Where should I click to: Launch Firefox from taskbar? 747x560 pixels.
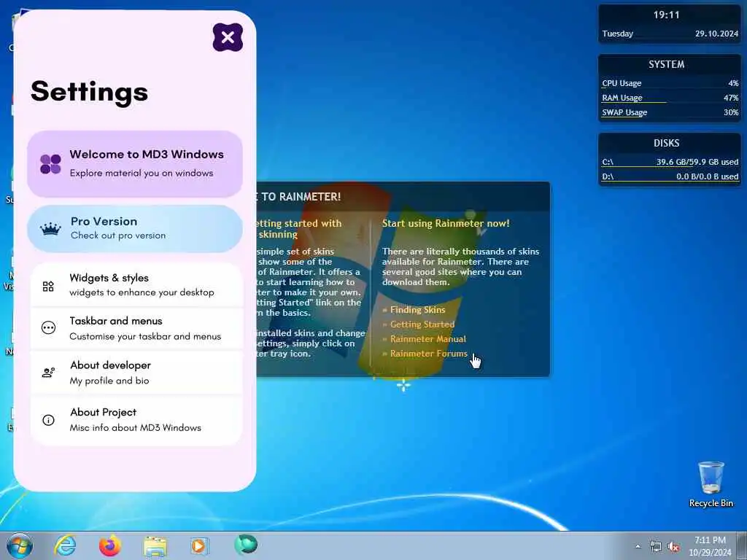[x=109, y=545]
